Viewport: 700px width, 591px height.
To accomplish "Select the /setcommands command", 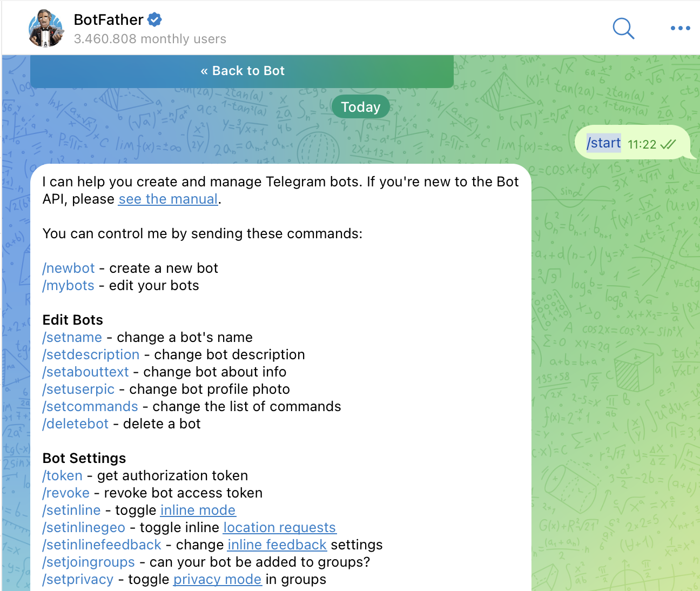I will (x=90, y=406).
